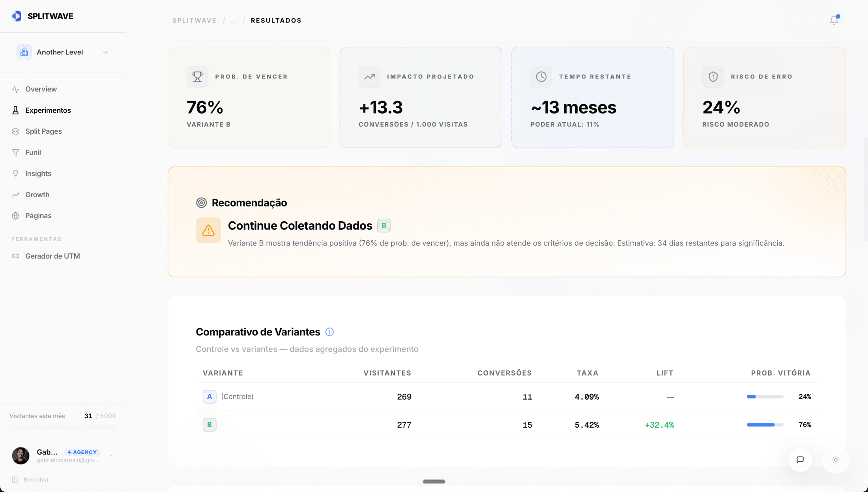Open the notifications bell
Screen dimensions: 868x492
point(834,20)
